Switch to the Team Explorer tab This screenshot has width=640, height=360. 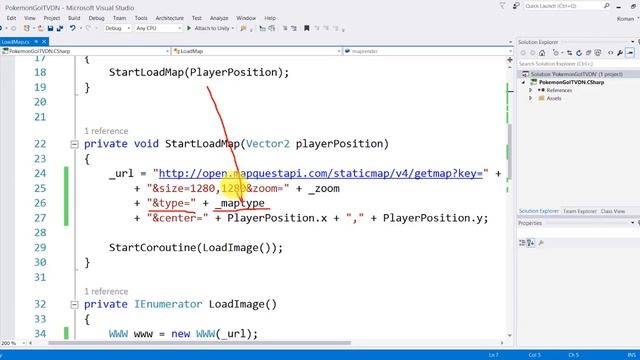point(580,211)
